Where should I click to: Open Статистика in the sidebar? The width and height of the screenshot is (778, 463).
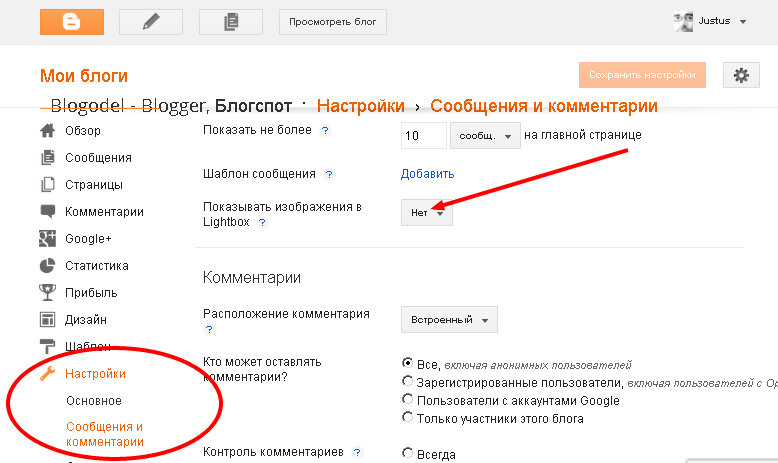click(x=97, y=266)
